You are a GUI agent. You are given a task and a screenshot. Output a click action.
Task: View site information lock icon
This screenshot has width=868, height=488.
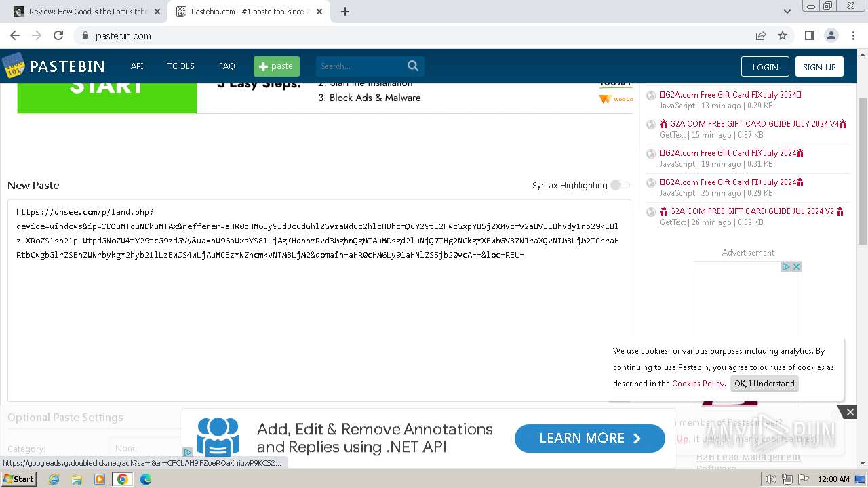click(x=85, y=36)
